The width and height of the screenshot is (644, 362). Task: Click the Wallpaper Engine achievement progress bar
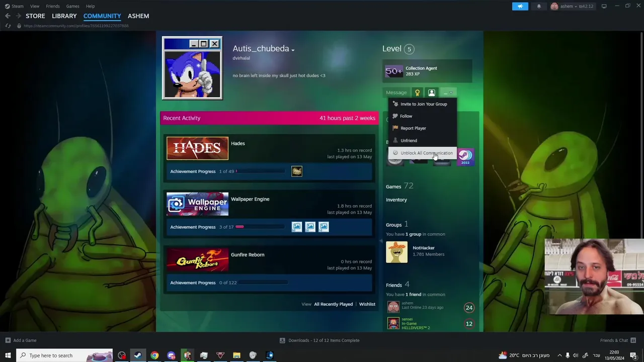pos(261,227)
